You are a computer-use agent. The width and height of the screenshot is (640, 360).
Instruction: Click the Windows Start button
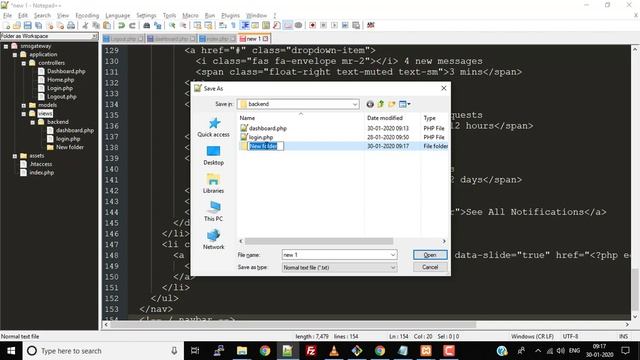(x=11, y=351)
